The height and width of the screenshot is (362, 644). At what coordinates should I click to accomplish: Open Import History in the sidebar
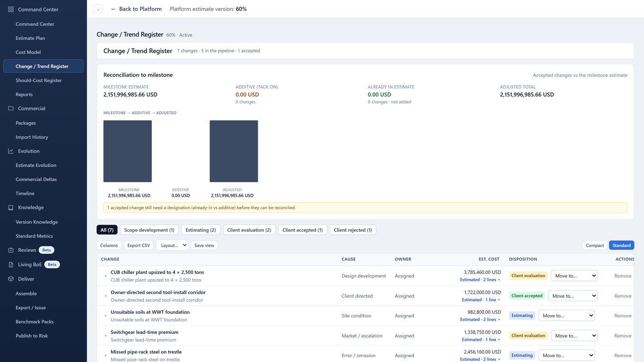(x=32, y=137)
